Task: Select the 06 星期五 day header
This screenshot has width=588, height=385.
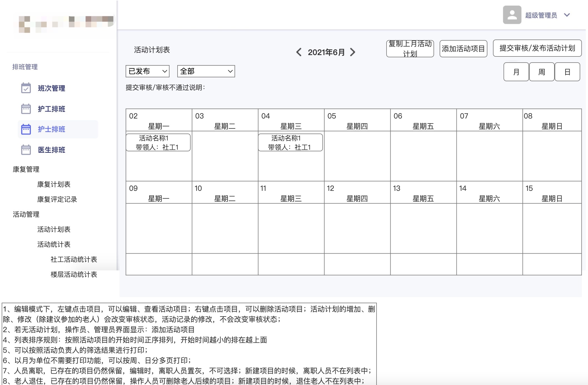Action: pos(423,120)
